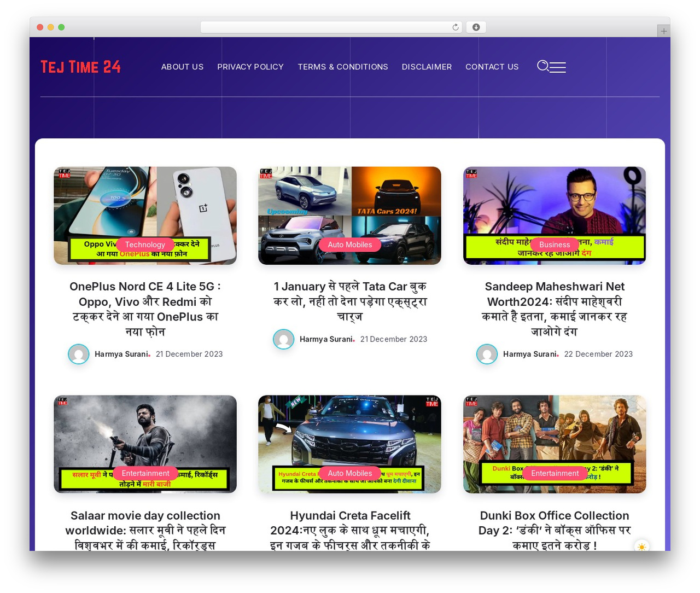Click the 22 December 2023 date
The width and height of the screenshot is (700, 593).
coord(598,354)
